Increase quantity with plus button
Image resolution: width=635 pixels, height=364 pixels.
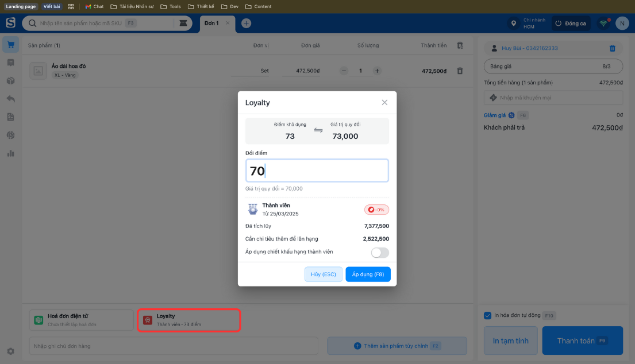[x=377, y=71]
